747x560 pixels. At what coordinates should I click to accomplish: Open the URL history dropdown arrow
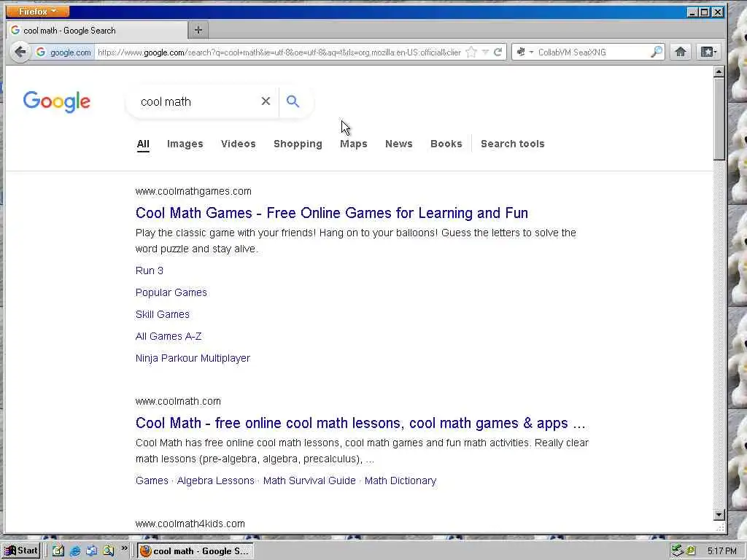tap(485, 52)
